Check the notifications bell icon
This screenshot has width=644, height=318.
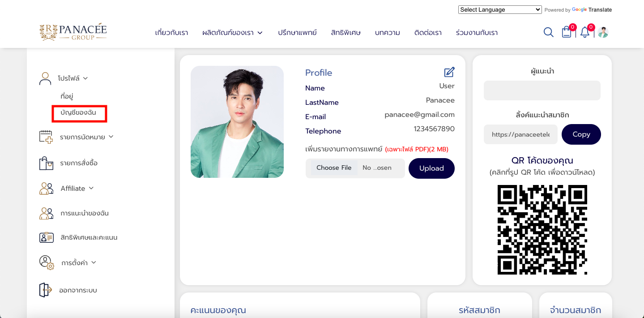coord(585,32)
